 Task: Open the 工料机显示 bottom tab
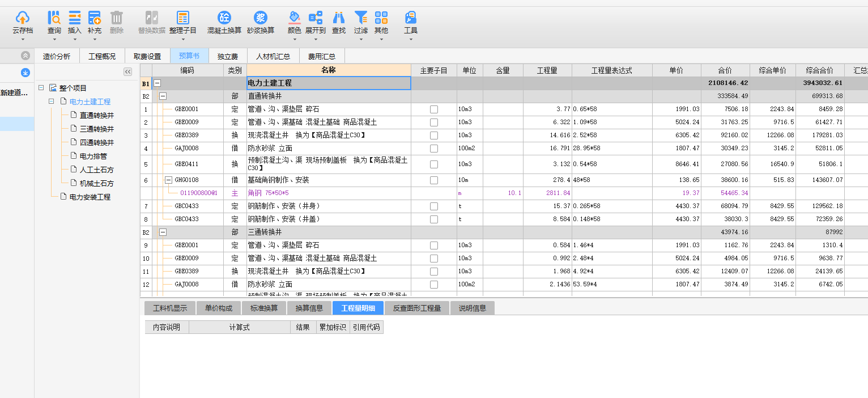170,308
